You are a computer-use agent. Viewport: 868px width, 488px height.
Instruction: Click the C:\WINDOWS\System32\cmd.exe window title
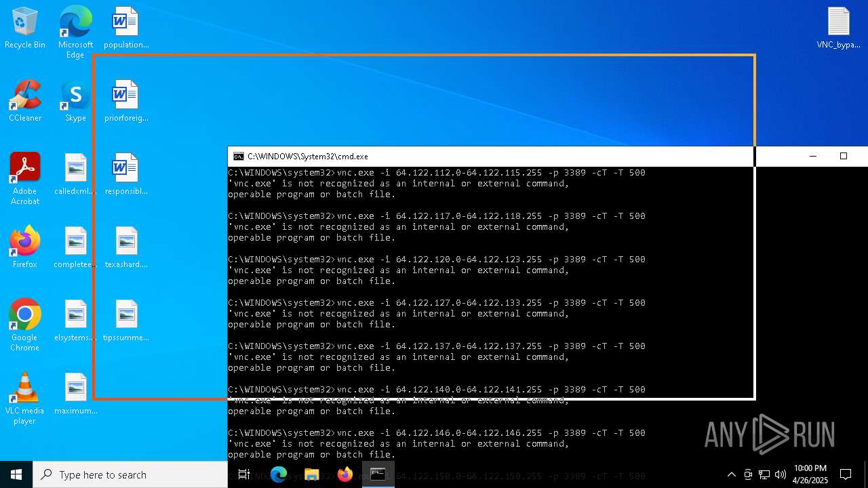(x=308, y=156)
